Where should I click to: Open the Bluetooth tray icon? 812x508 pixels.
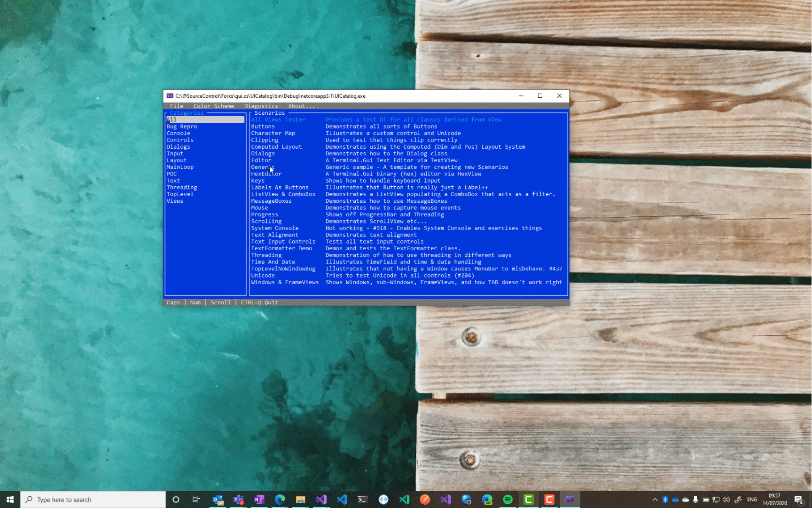[665, 500]
